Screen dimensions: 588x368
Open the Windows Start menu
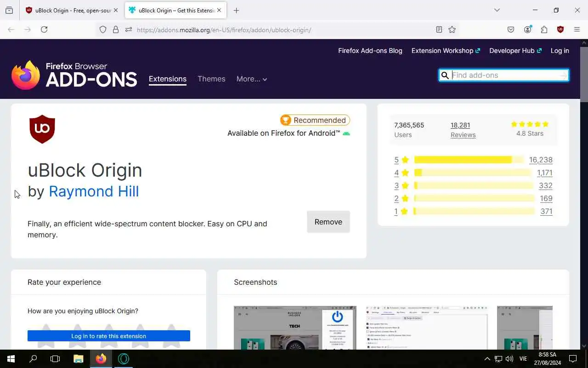pos(11,359)
